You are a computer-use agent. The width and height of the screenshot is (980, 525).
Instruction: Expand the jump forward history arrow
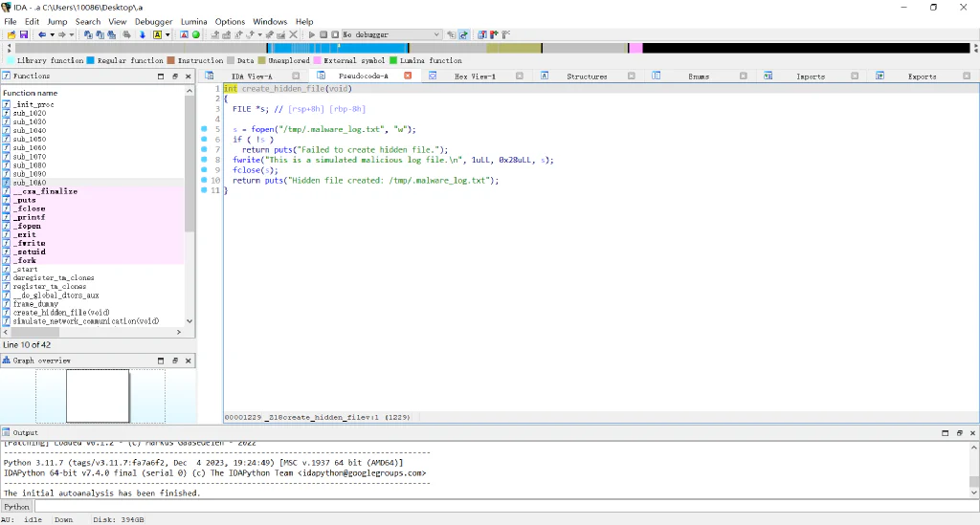pyautogui.click(x=71, y=35)
